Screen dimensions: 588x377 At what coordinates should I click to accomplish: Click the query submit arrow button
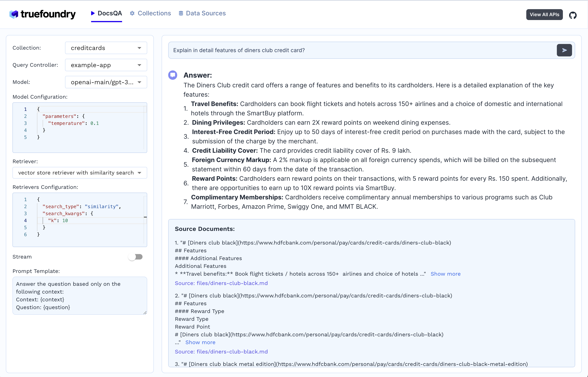coord(564,50)
